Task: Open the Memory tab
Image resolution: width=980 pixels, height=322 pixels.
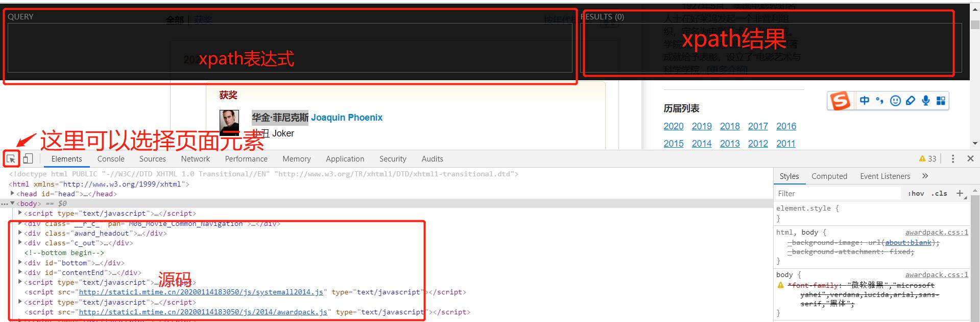Action: point(297,159)
